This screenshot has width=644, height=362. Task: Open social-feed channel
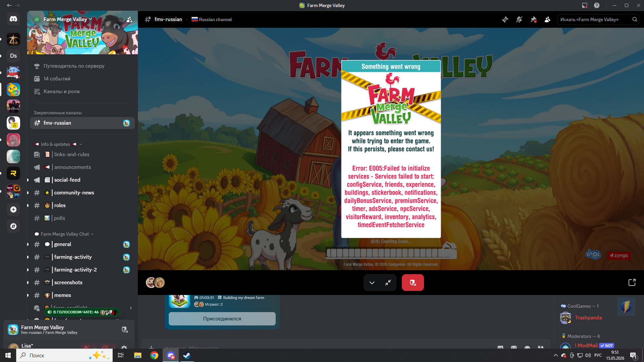click(83, 180)
